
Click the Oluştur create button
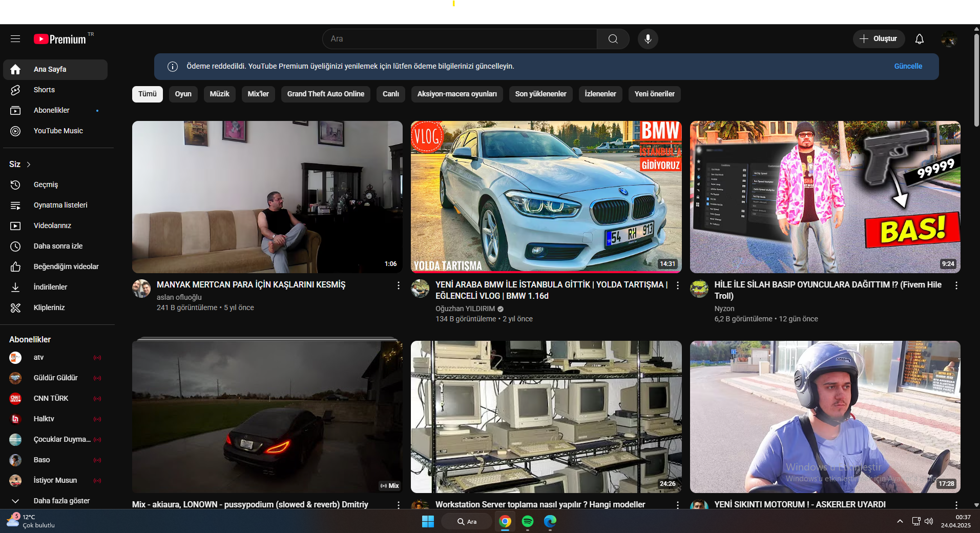click(879, 39)
